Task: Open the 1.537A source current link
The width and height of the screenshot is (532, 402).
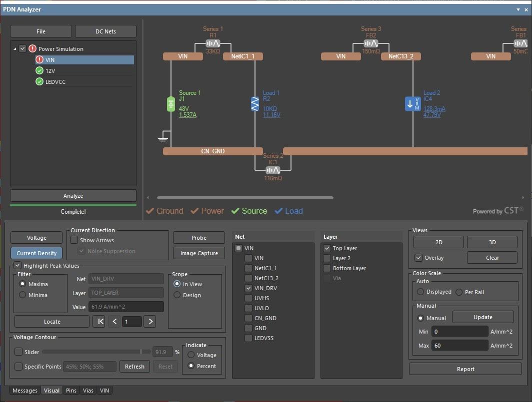Action: pyautogui.click(x=187, y=115)
